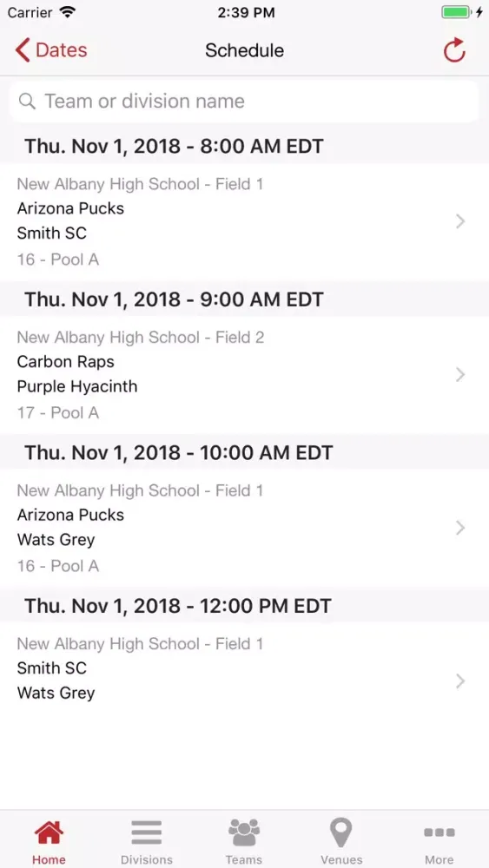
Task: Expand the 12:00 PM game chevron
Action: coord(460,681)
